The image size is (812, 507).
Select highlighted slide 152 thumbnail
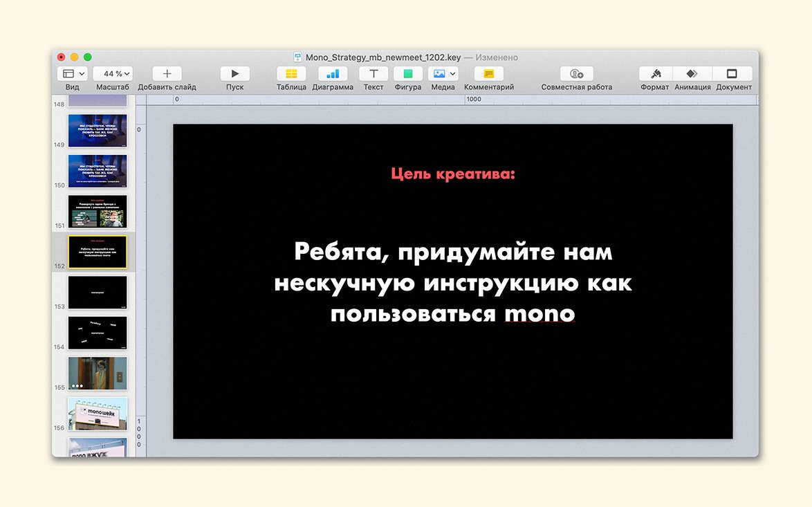click(98, 252)
